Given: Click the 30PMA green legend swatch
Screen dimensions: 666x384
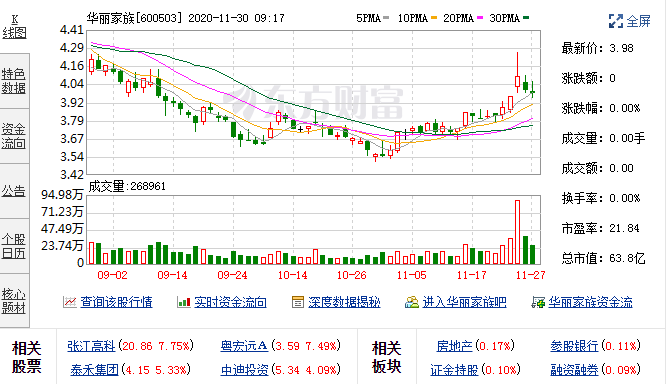Looking at the screenshot, I should pos(526,18).
